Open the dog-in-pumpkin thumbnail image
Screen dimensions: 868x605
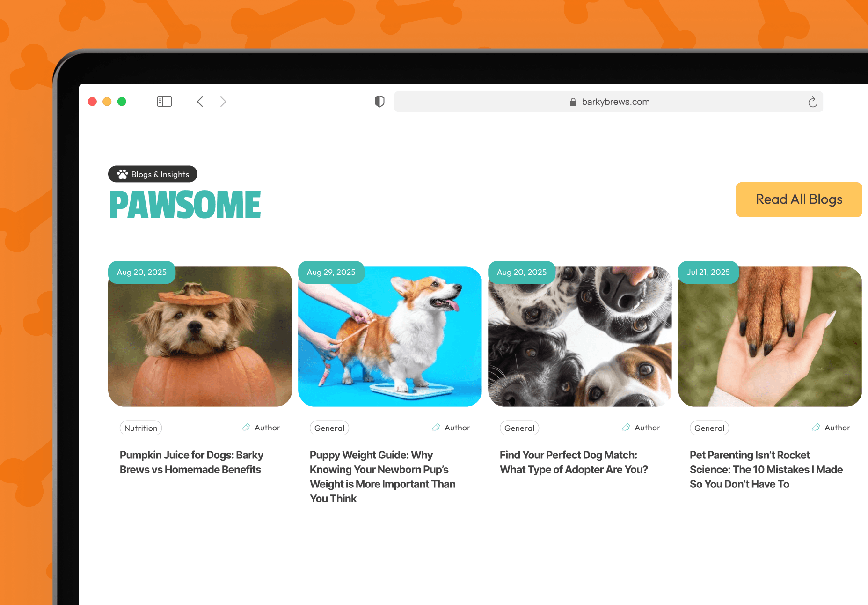pos(200,337)
